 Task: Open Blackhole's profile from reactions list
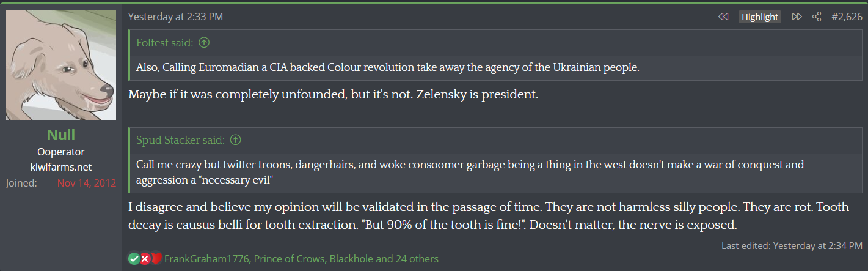click(351, 259)
